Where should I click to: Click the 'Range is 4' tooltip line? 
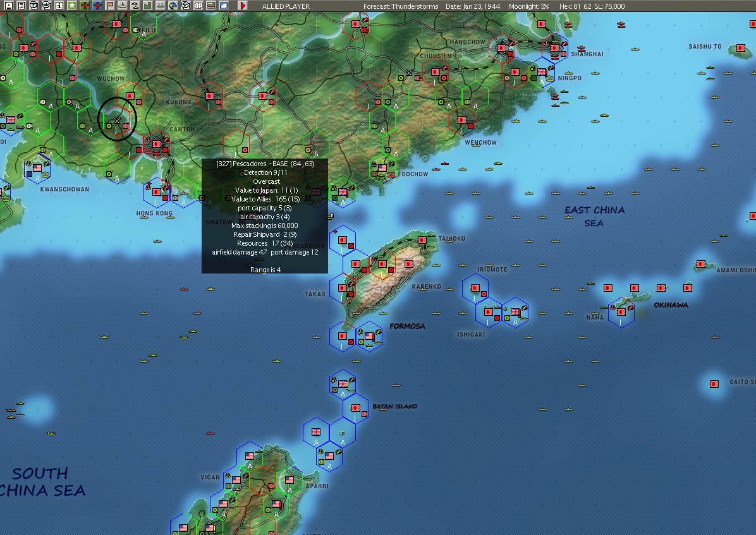tap(265, 270)
